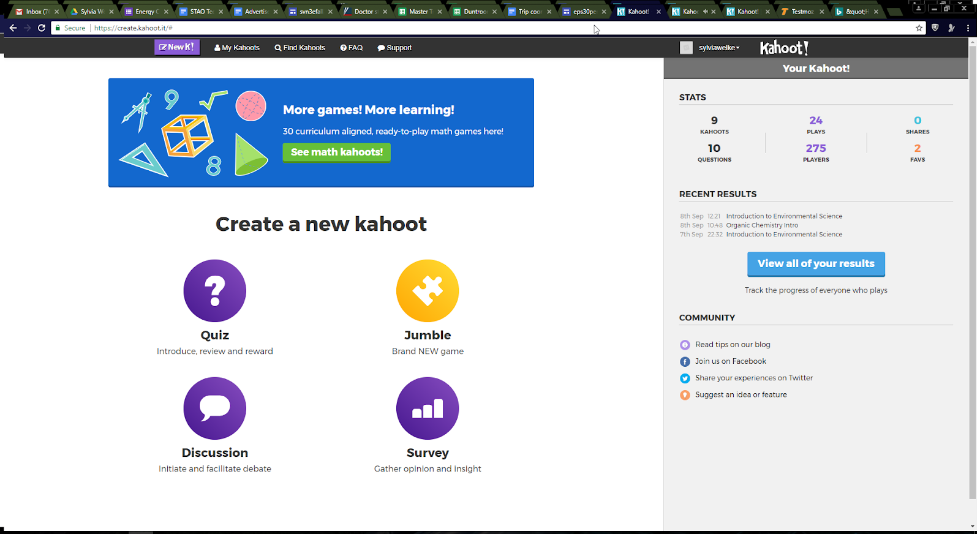Click the Twitter bird icon under Community
This screenshot has width=980, height=534.
pyautogui.click(x=685, y=378)
